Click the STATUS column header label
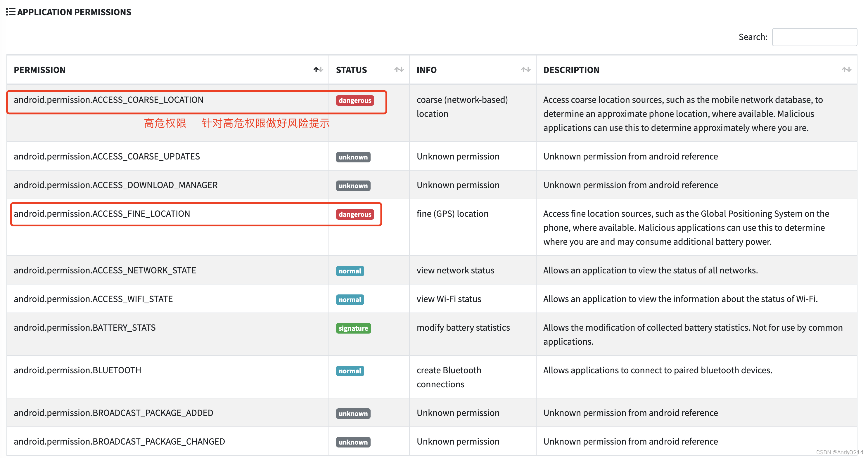This screenshot has height=458, width=868. [x=351, y=70]
